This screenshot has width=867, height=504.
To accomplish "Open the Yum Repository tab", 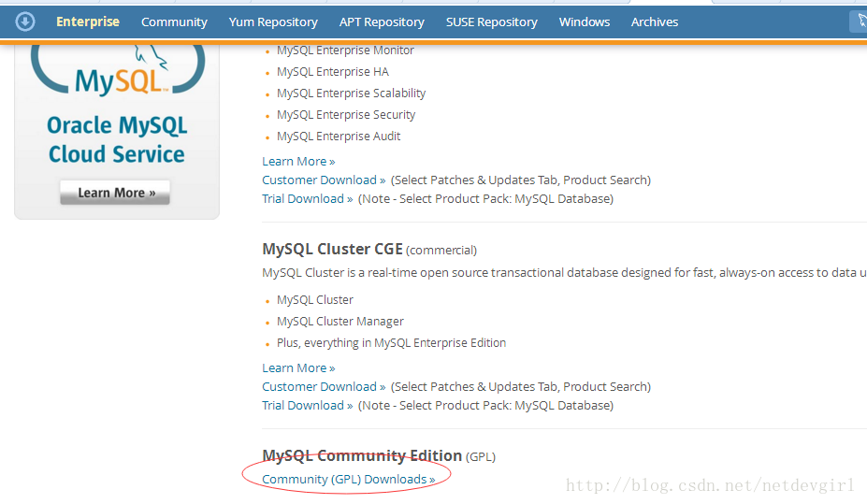I will tap(273, 22).
